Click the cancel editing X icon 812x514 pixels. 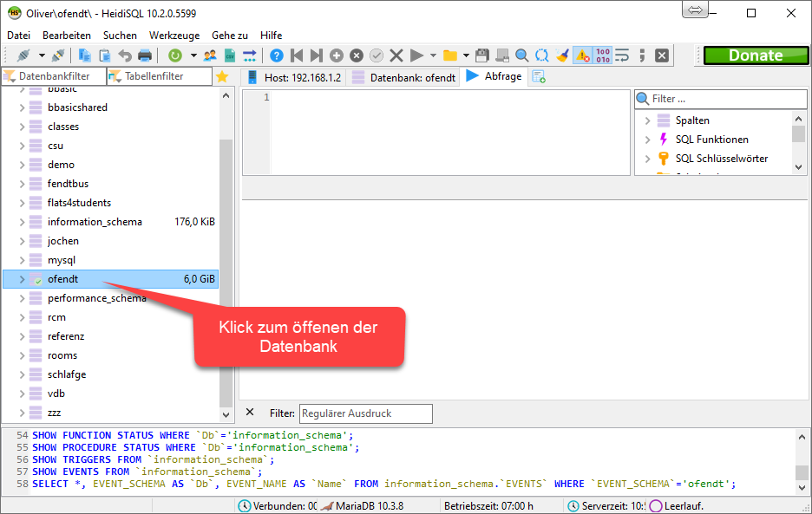pyautogui.click(x=396, y=55)
